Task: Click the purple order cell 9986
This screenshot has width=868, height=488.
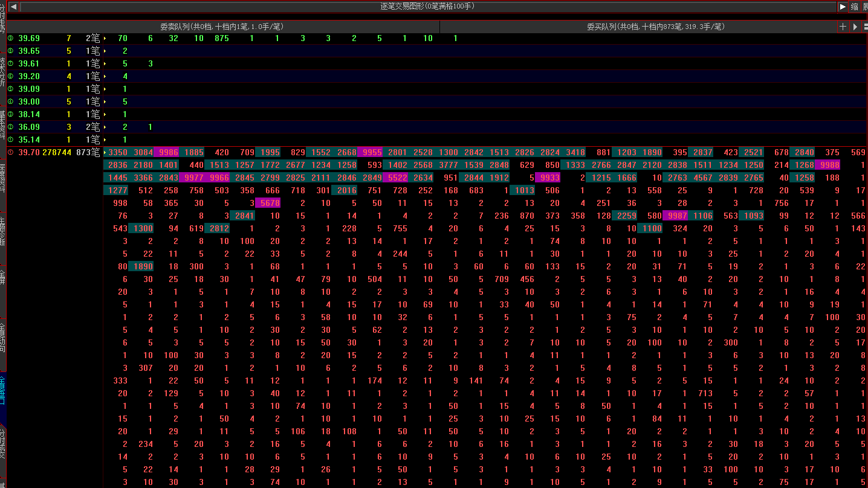Action: pos(166,152)
